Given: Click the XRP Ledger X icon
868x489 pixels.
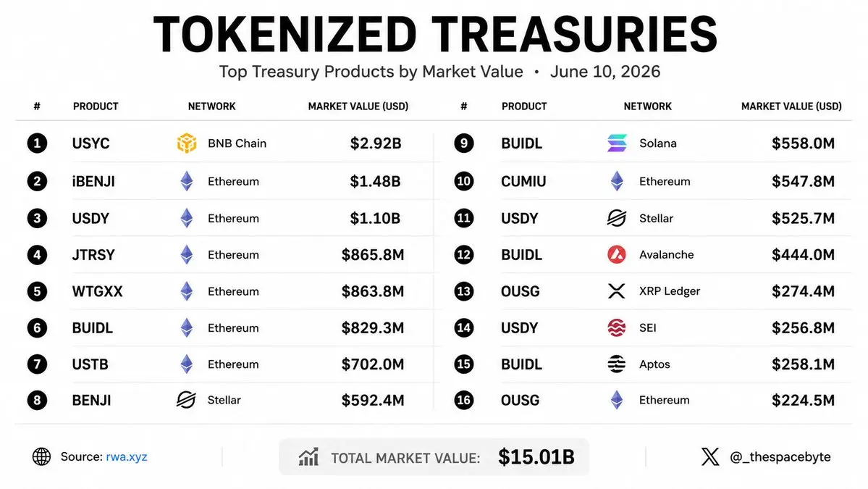Looking at the screenshot, I should click(617, 291).
